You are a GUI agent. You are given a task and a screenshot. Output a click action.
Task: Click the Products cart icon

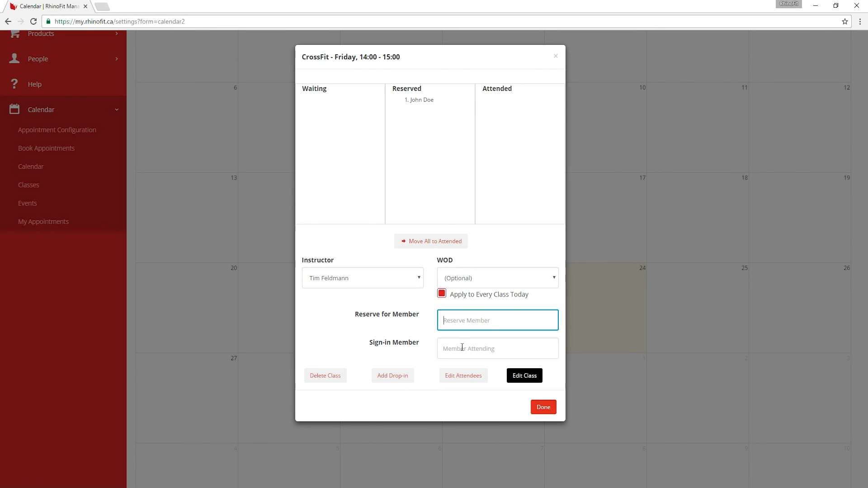point(14,34)
